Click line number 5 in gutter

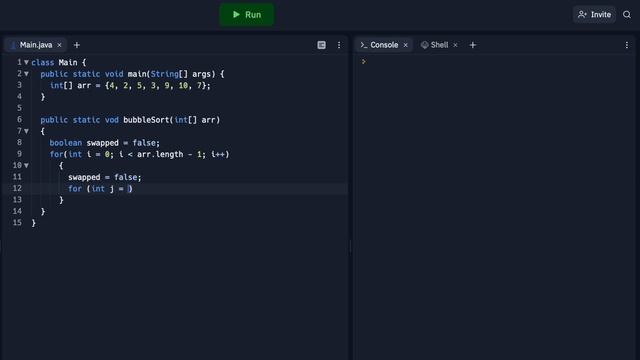point(19,108)
